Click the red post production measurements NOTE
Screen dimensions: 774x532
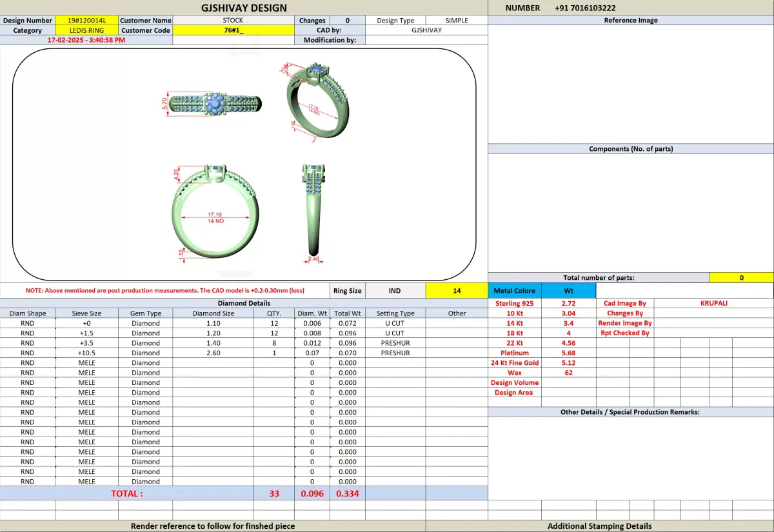165,291
